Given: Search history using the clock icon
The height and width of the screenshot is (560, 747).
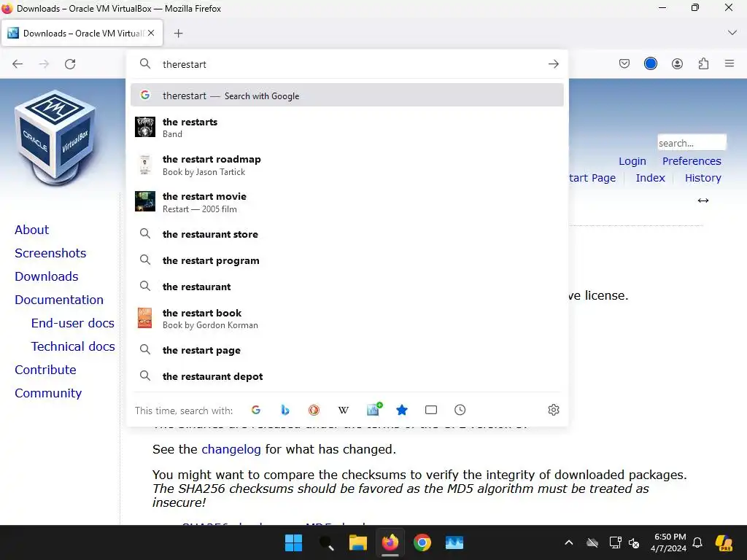Looking at the screenshot, I should (460, 410).
